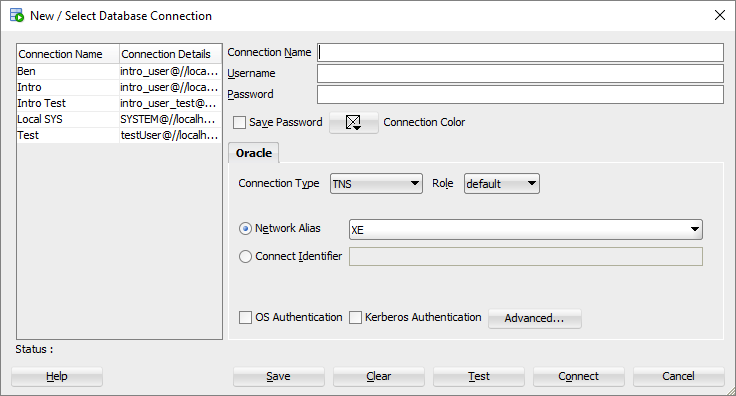Select the Network Alias radio button

click(245, 228)
